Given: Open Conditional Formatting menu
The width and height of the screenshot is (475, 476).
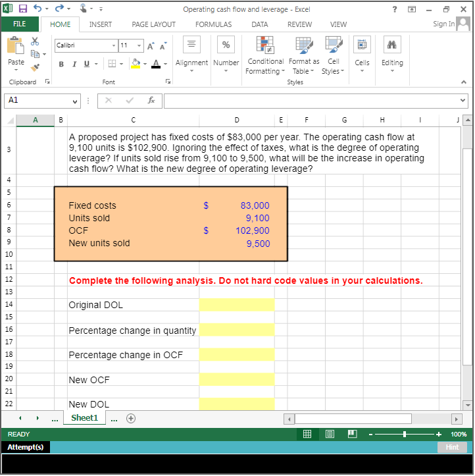Looking at the screenshot, I should pos(265,55).
